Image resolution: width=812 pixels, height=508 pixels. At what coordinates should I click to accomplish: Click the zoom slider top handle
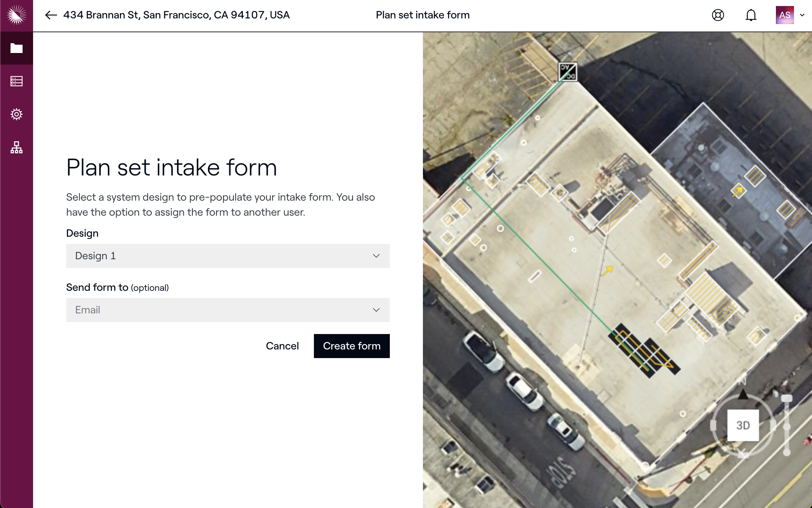786,399
